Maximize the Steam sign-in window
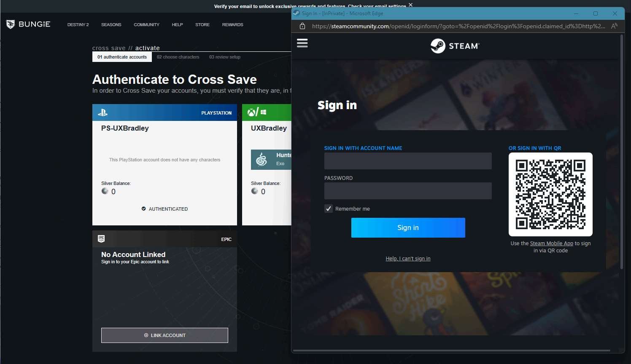Viewport: 631px width, 364px height. pos(596,13)
